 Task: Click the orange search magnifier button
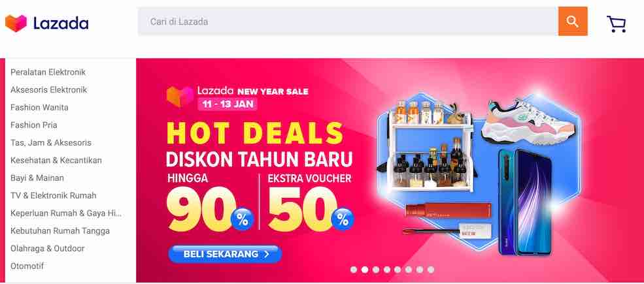coord(573,22)
